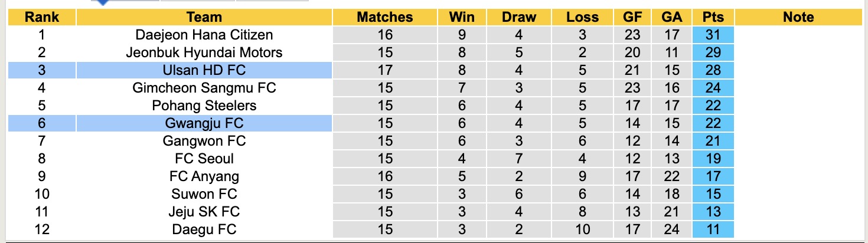Click FC Seoul team name

(x=204, y=159)
